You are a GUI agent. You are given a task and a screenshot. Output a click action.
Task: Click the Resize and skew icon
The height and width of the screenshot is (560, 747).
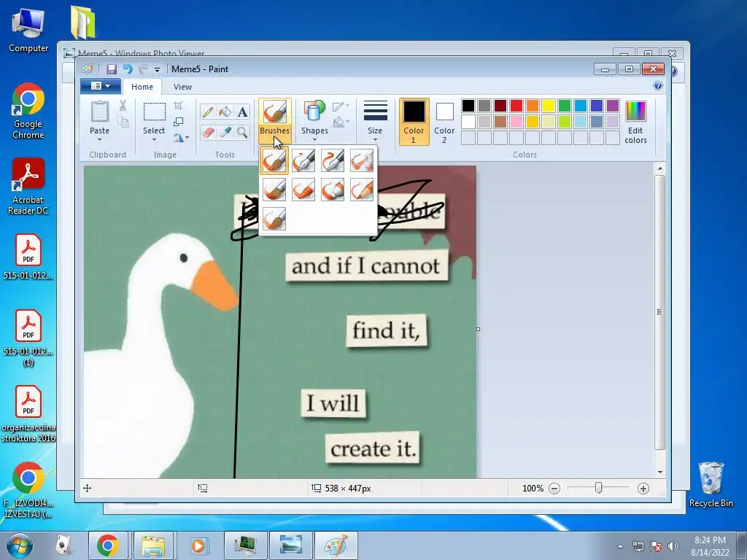point(178,122)
